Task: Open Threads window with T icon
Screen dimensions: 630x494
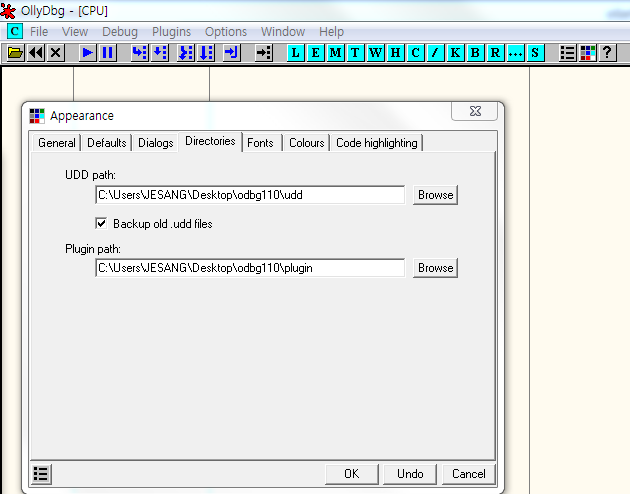Action: (x=355, y=53)
